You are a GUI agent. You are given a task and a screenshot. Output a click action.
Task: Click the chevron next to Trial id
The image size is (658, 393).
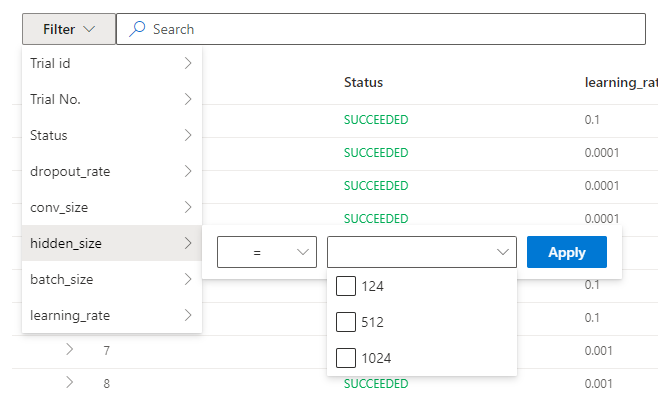coord(188,63)
